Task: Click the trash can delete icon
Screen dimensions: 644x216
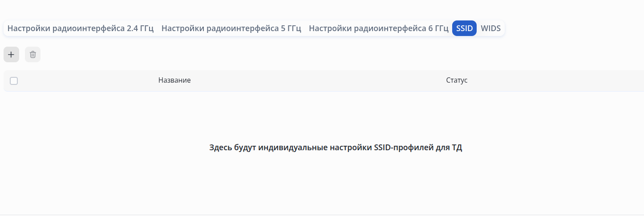Action: 32,55
